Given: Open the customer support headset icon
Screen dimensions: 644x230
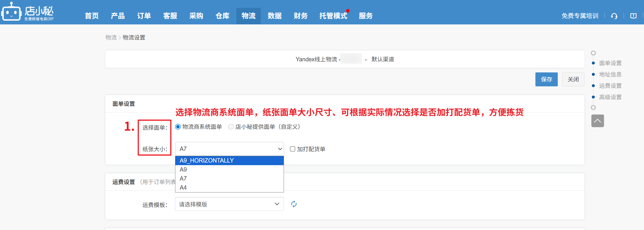Looking at the screenshot, I should [x=614, y=16].
